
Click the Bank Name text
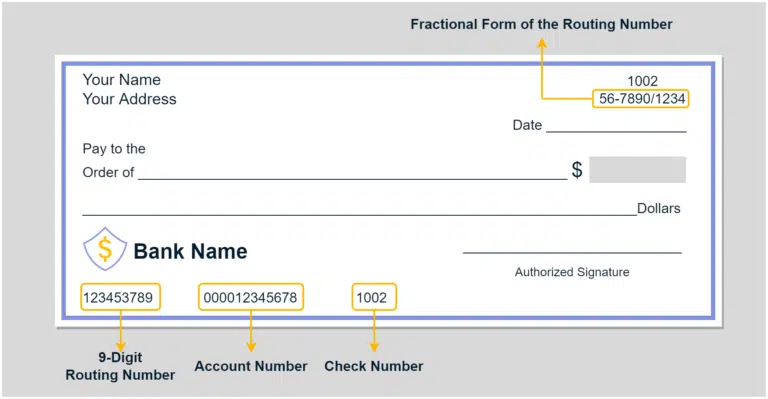click(191, 251)
